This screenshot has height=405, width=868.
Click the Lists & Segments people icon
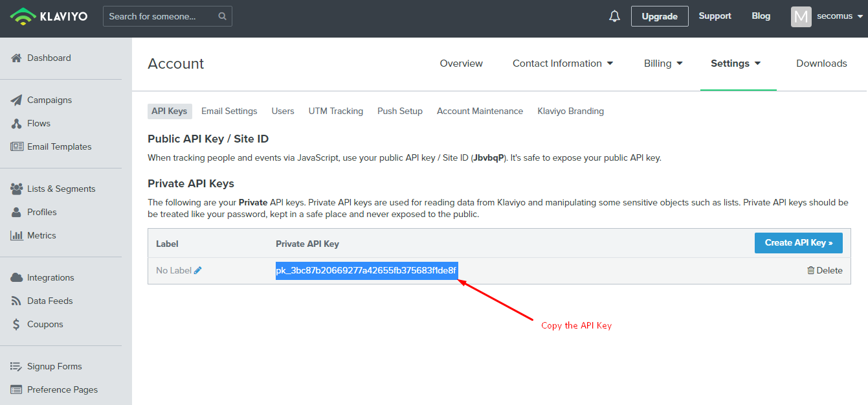tap(17, 189)
